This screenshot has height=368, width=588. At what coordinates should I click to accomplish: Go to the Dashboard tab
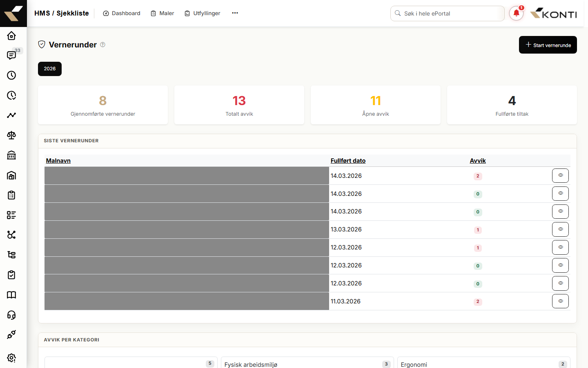tap(122, 13)
